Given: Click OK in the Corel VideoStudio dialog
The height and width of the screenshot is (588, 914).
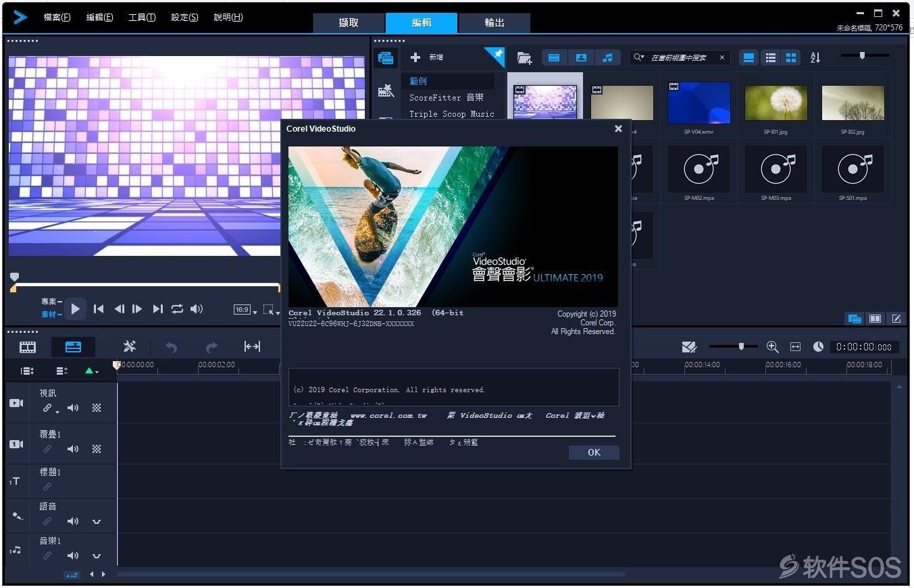Looking at the screenshot, I should [594, 452].
